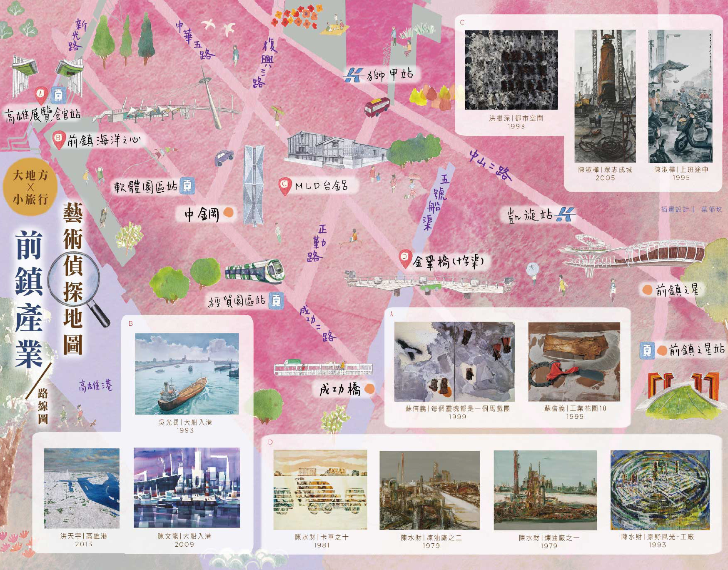Viewport: 728px width, 570px height.
Task: Open 陳水財 煉油廠之二 painting
Action: coord(429,490)
